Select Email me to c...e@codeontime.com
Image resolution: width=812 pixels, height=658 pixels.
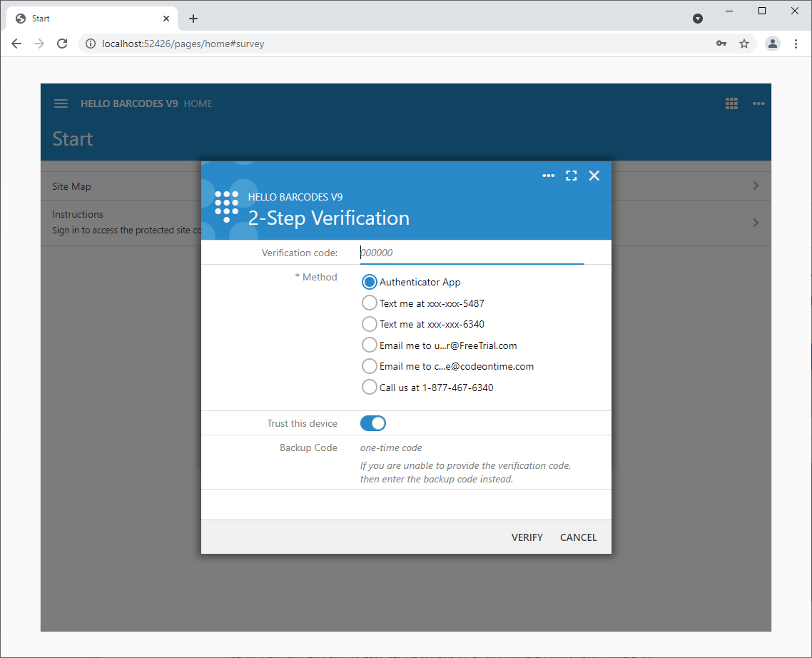coord(370,366)
